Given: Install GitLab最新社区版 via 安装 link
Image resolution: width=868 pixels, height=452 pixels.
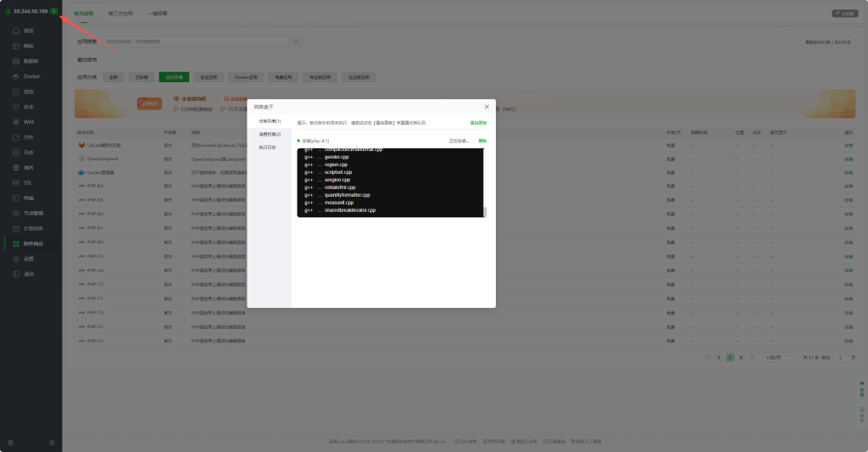Looking at the screenshot, I should 848,145.
